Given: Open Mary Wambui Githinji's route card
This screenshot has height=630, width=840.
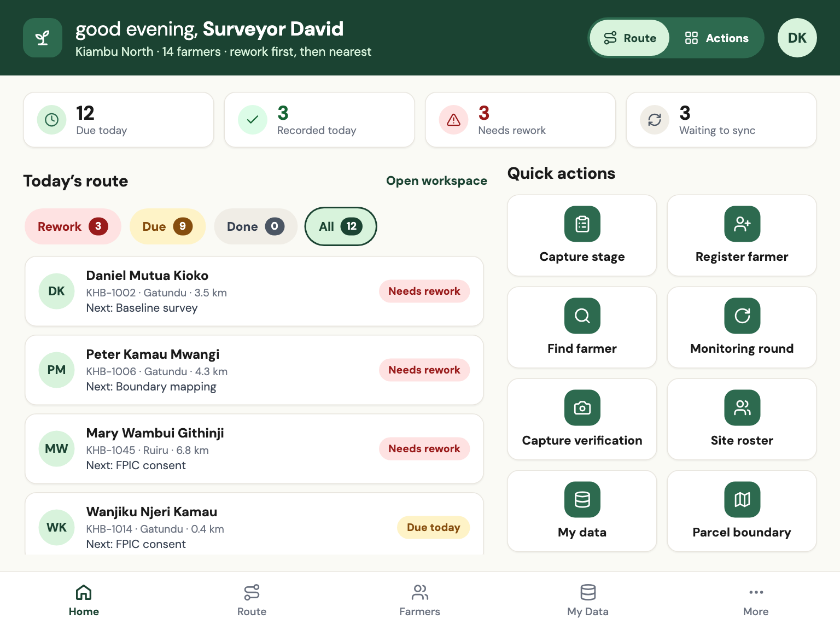Looking at the screenshot, I should (x=254, y=449).
